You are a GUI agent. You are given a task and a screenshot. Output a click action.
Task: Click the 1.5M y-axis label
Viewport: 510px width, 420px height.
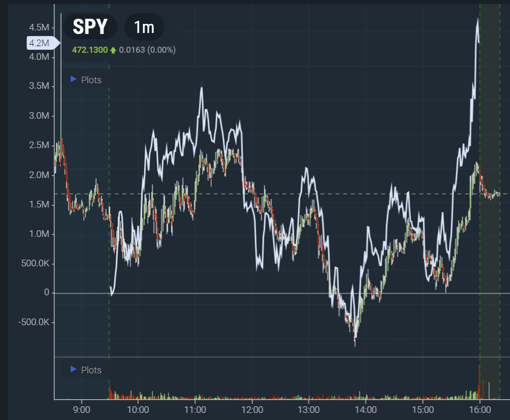coord(39,204)
